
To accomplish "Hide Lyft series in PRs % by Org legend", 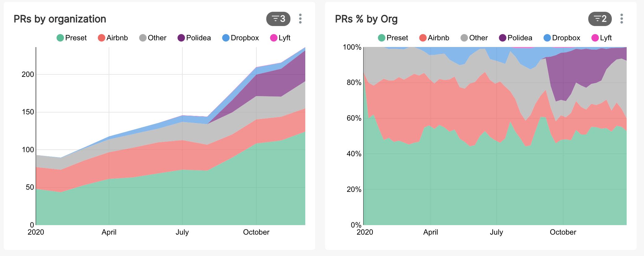I will pyautogui.click(x=602, y=38).
